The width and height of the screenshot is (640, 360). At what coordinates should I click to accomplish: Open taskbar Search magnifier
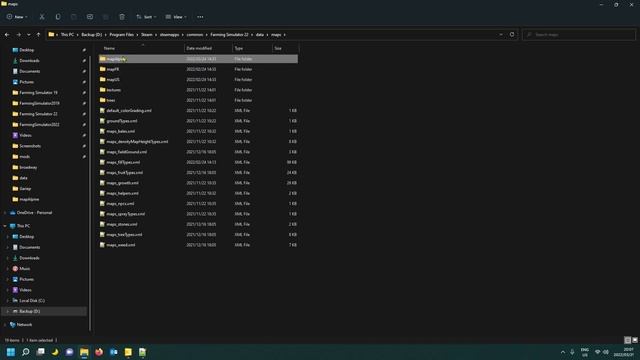point(26,352)
